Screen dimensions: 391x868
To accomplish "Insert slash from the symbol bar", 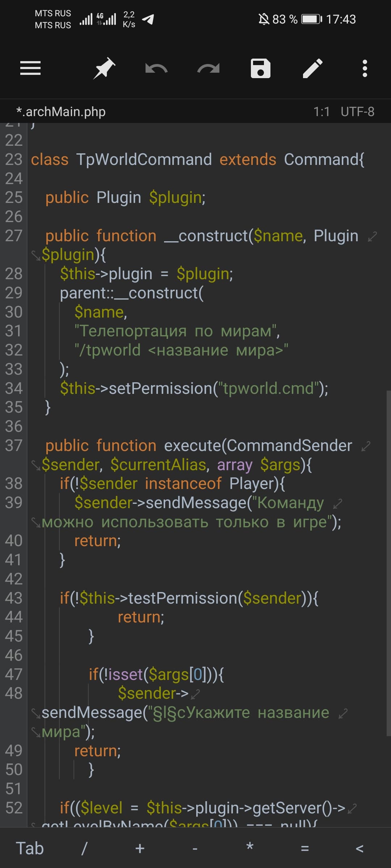I will pos(84,848).
